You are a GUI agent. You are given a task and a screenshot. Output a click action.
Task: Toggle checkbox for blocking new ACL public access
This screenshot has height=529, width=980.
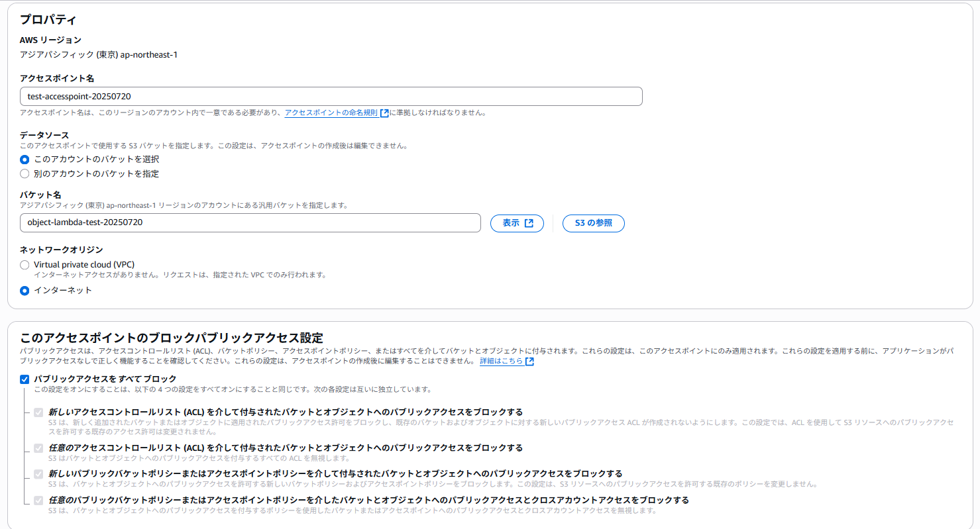[x=38, y=412]
